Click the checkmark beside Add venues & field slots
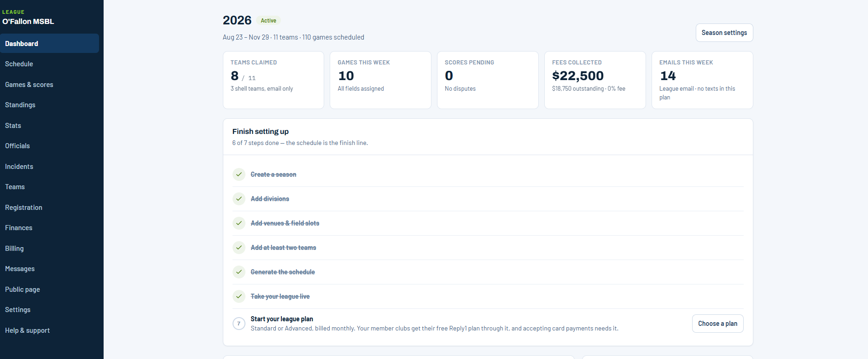The width and height of the screenshot is (868, 359). 239,223
